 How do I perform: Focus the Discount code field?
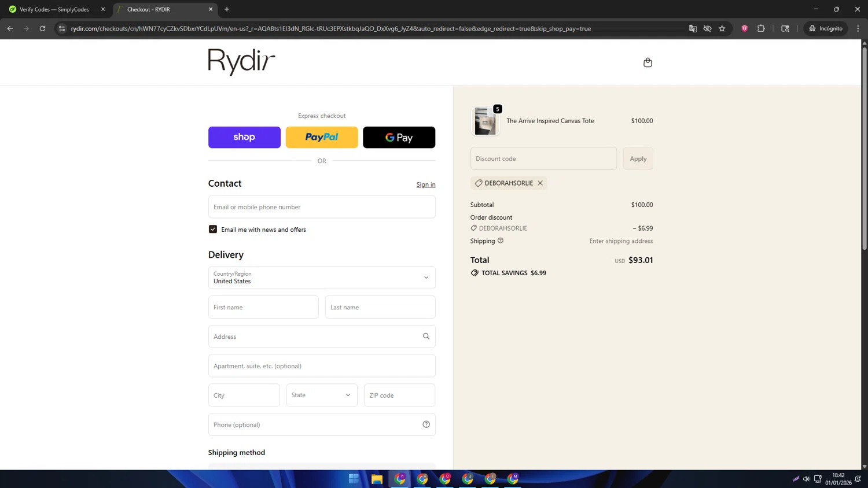click(543, 158)
